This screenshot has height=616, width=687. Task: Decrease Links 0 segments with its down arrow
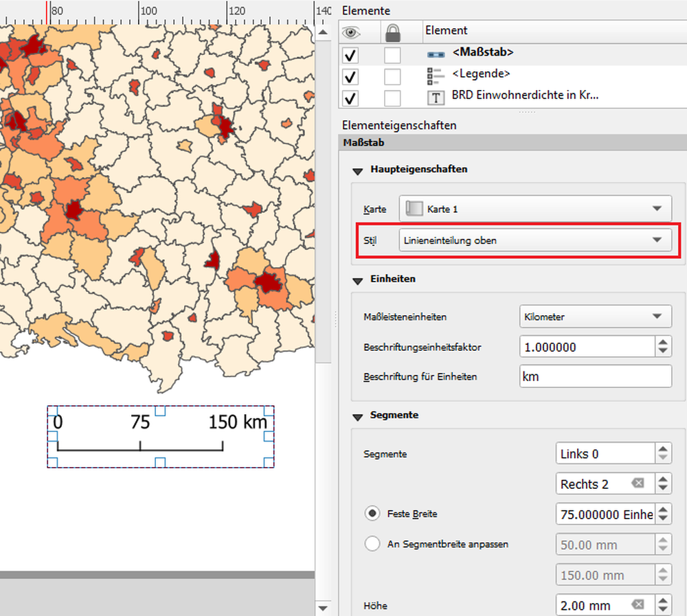663,457
